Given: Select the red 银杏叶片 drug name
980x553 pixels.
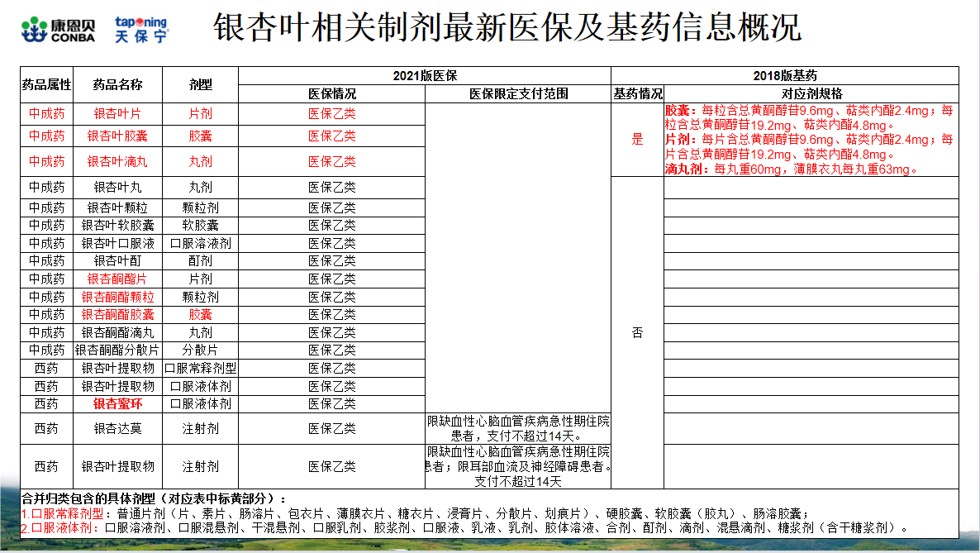Looking at the screenshot, I should tap(117, 114).
